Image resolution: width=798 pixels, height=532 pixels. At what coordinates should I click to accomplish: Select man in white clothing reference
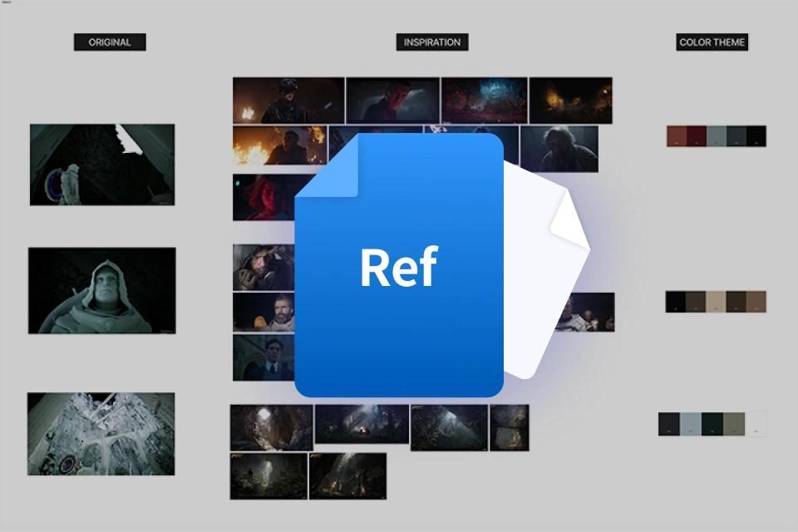[x=586, y=313]
